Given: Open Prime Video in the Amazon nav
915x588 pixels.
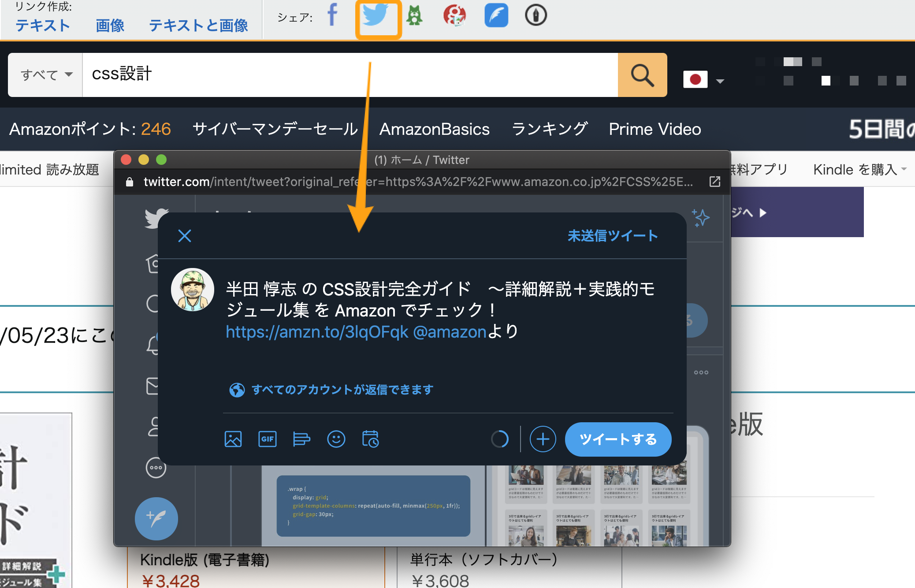Looking at the screenshot, I should tap(655, 129).
